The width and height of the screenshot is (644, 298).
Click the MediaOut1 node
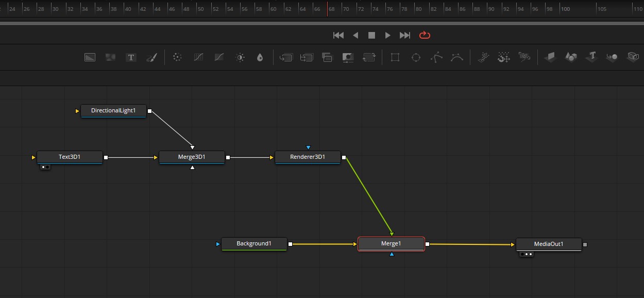click(548, 244)
